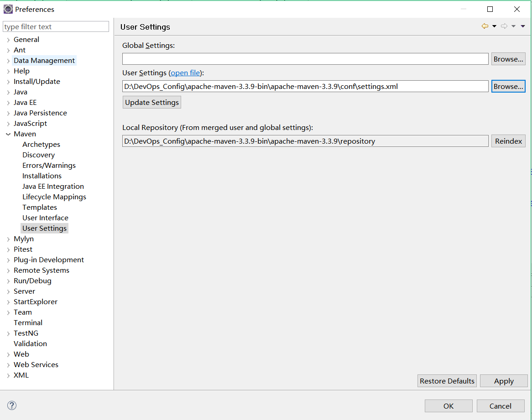This screenshot has height=420, width=532.
Task: Click the back navigation arrow icon
Action: click(x=485, y=26)
